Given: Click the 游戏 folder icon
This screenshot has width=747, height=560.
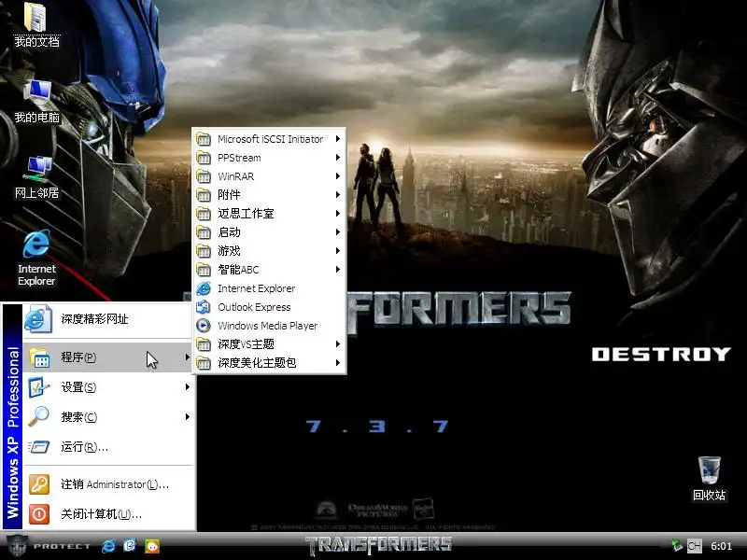Looking at the screenshot, I should coord(204,251).
